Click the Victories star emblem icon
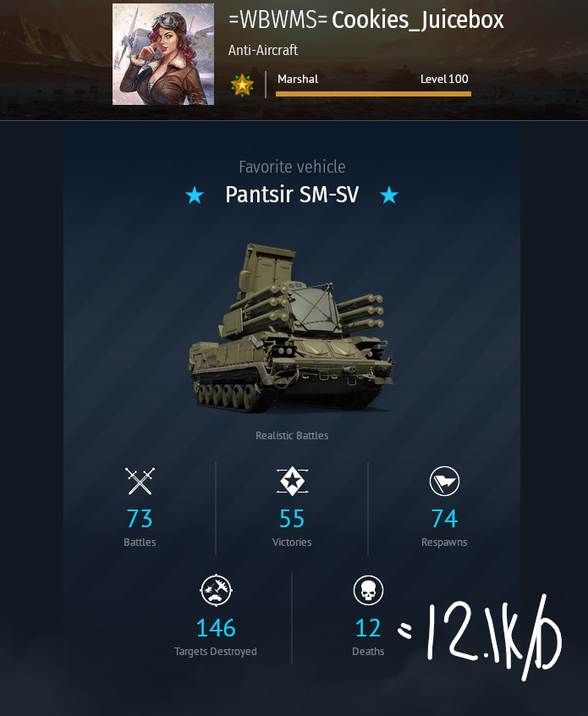The image size is (588, 716). click(x=292, y=482)
